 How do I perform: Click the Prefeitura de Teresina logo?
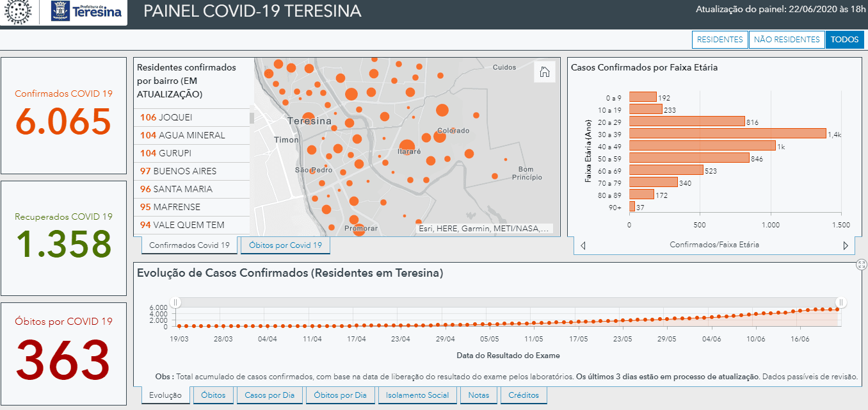point(86,12)
